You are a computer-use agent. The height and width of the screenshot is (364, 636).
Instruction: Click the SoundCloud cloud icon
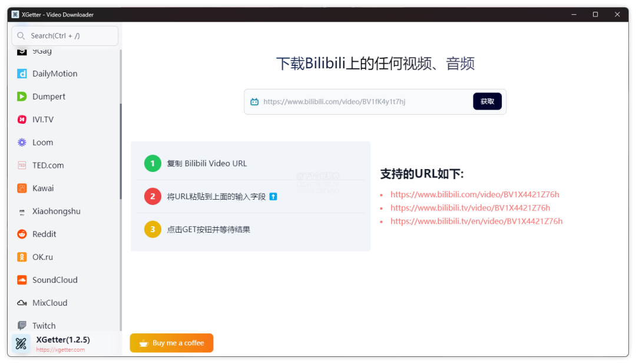pos(22,280)
